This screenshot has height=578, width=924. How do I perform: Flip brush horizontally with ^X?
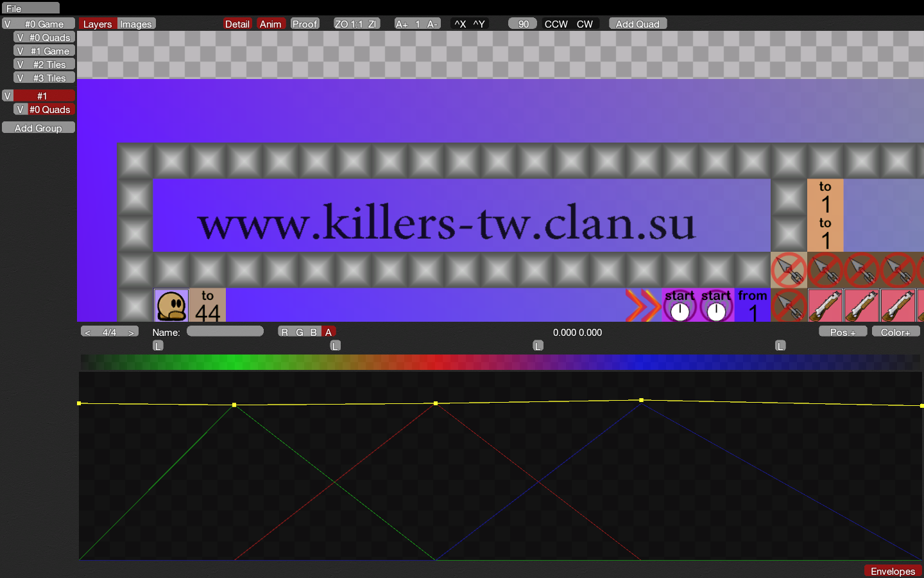(460, 24)
